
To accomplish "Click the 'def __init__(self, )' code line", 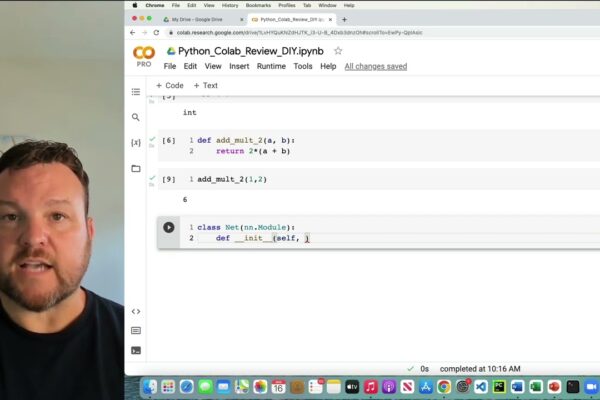I will coord(262,238).
